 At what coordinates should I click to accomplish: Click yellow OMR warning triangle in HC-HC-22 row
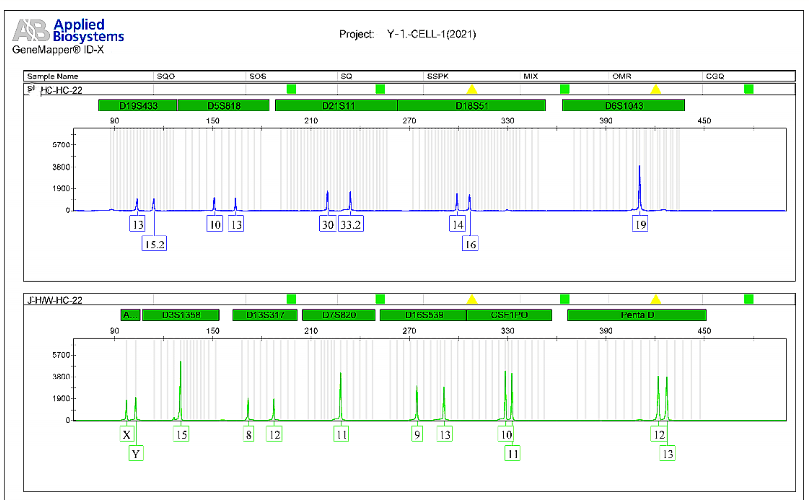pos(656,90)
